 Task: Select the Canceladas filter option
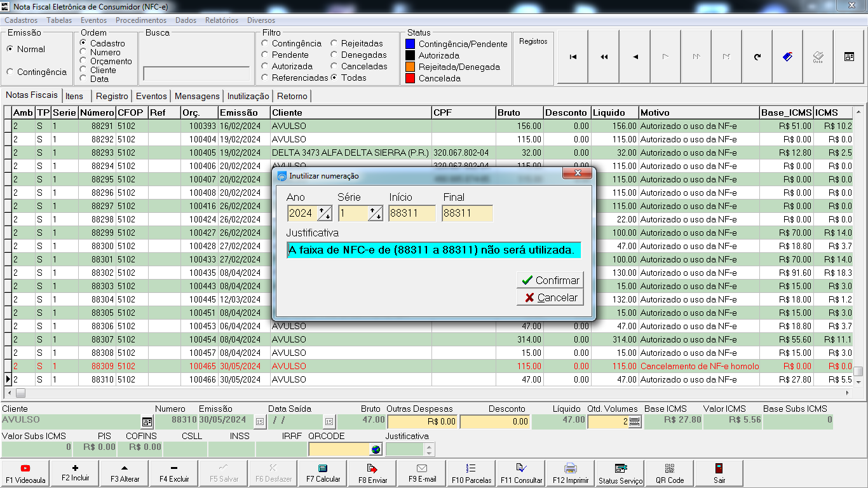tap(334, 66)
